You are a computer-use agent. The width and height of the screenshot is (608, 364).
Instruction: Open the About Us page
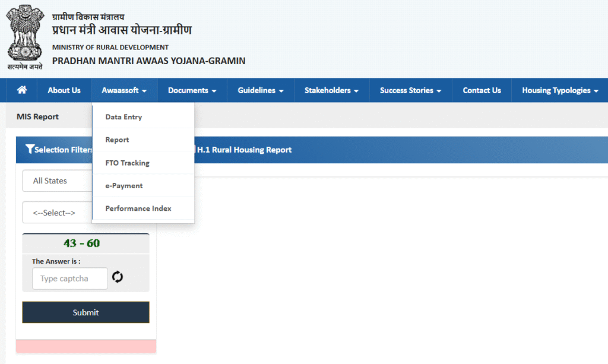click(x=64, y=90)
